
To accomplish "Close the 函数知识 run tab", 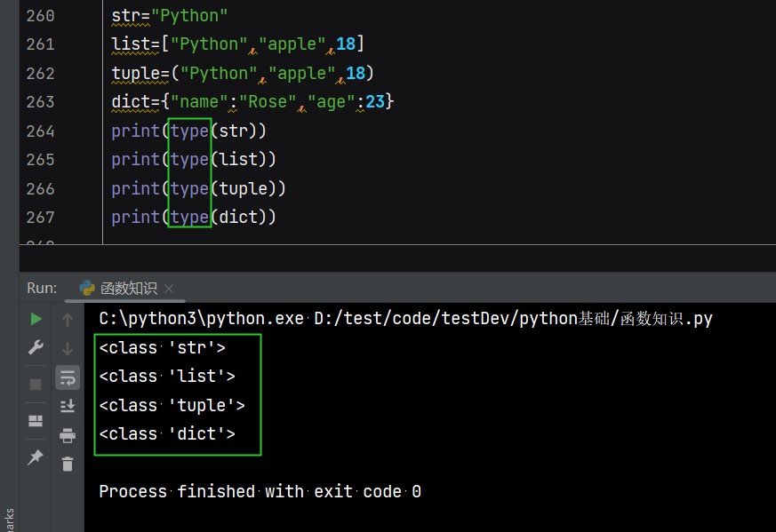I will [x=169, y=289].
